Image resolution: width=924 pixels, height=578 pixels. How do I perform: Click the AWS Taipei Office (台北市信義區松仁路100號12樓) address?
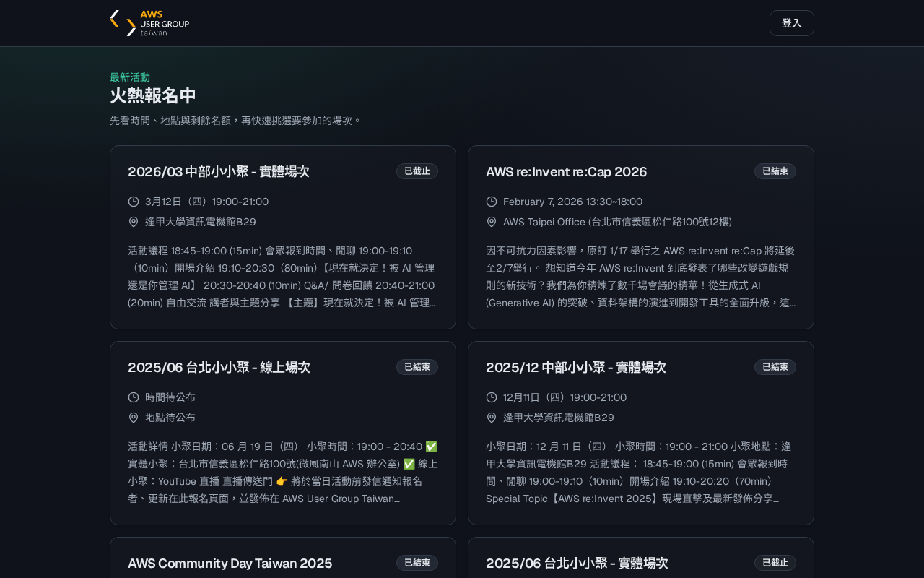(617, 222)
